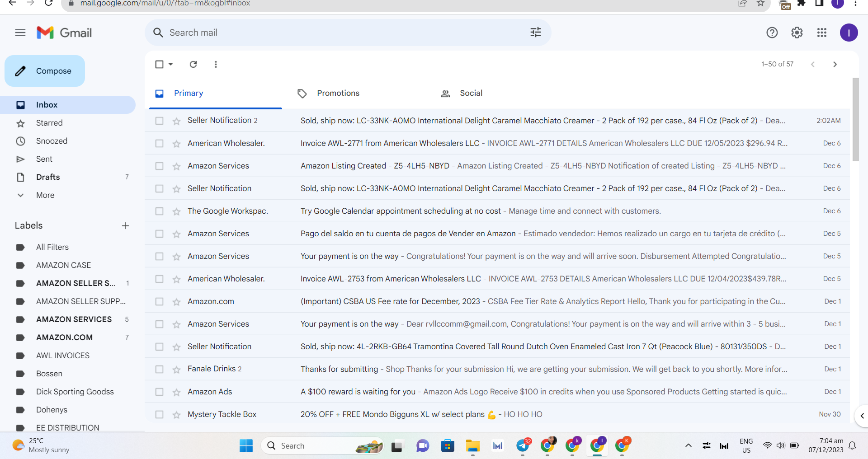Tick checkbox for Amazon Listing Created email
Image resolution: width=868 pixels, height=459 pixels.
pyautogui.click(x=159, y=166)
